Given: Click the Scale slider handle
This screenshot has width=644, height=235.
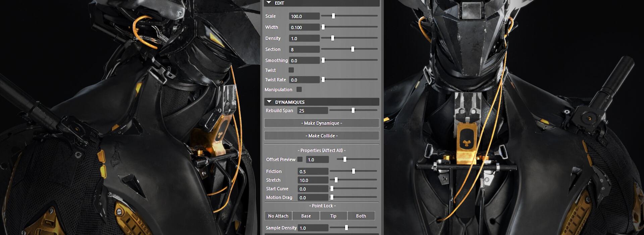Looking at the screenshot, I should click(333, 16).
